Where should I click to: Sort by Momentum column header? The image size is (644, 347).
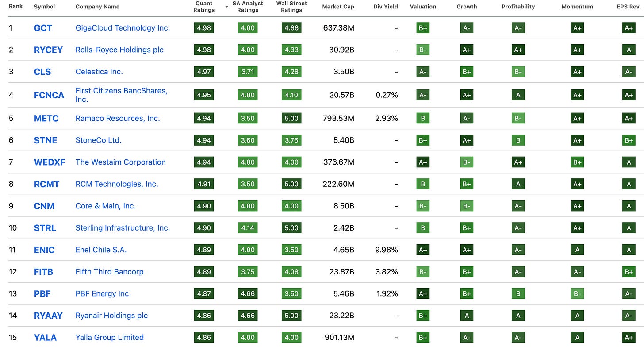[x=577, y=7]
